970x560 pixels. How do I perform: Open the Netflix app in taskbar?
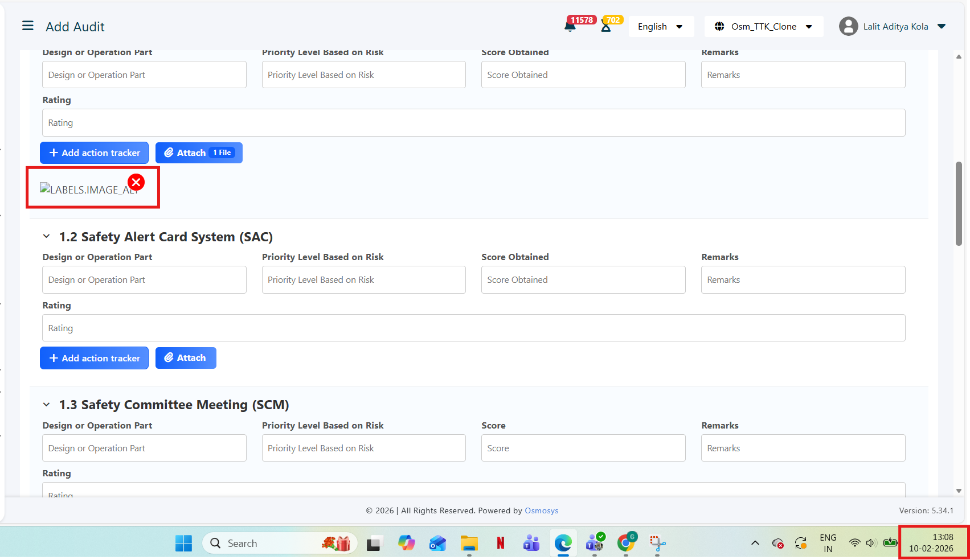click(x=500, y=543)
